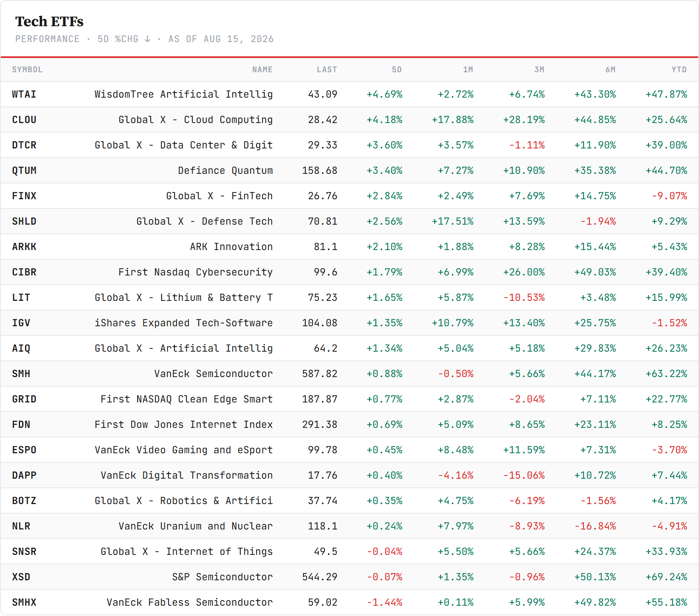Viewport: 699px width, 616px height.
Task: Click the XSD ticker symbol
Action: 21,577
